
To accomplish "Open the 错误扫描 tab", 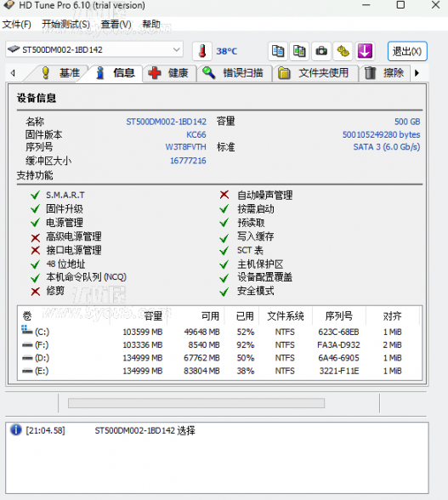I will click(235, 73).
